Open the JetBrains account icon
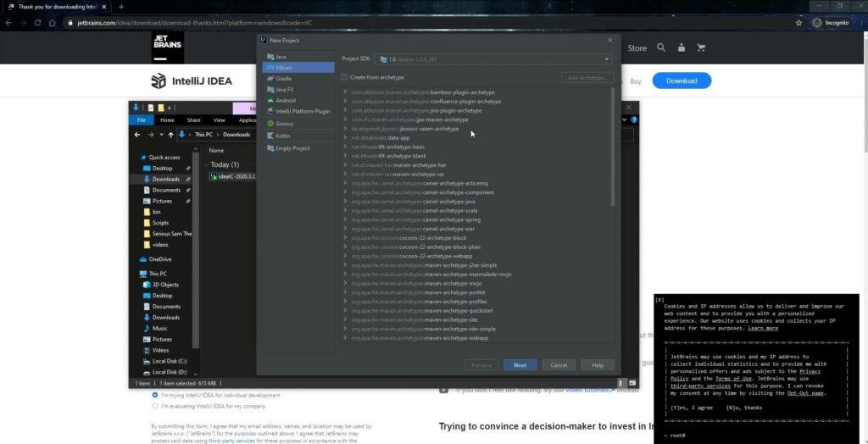The width and height of the screenshot is (868, 444). (682, 47)
